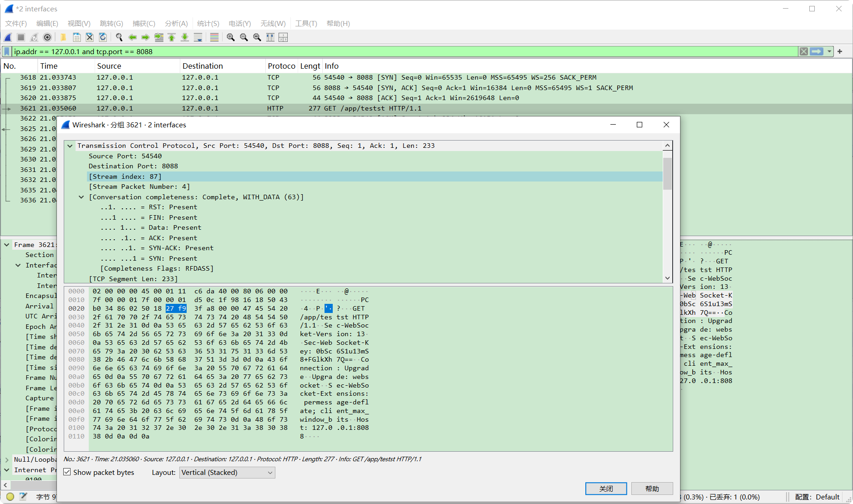Open display filter bookmark menu
The height and width of the screenshot is (504, 853).
[x=7, y=51]
